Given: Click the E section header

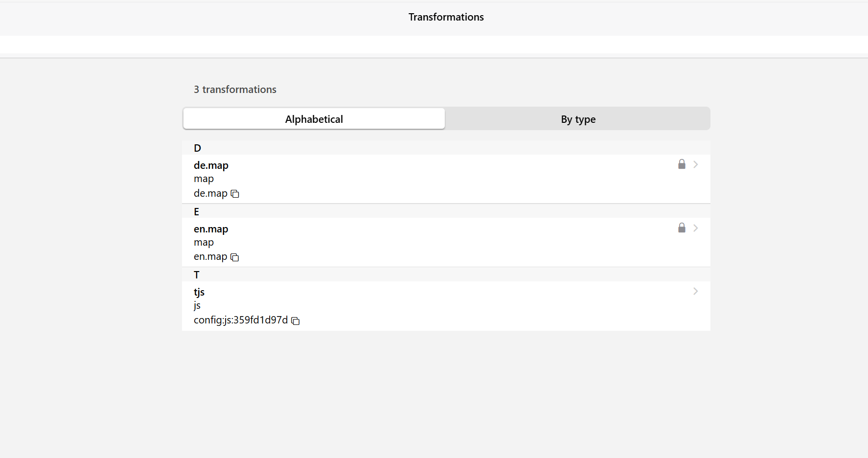Looking at the screenshot, I should (197, 212).
